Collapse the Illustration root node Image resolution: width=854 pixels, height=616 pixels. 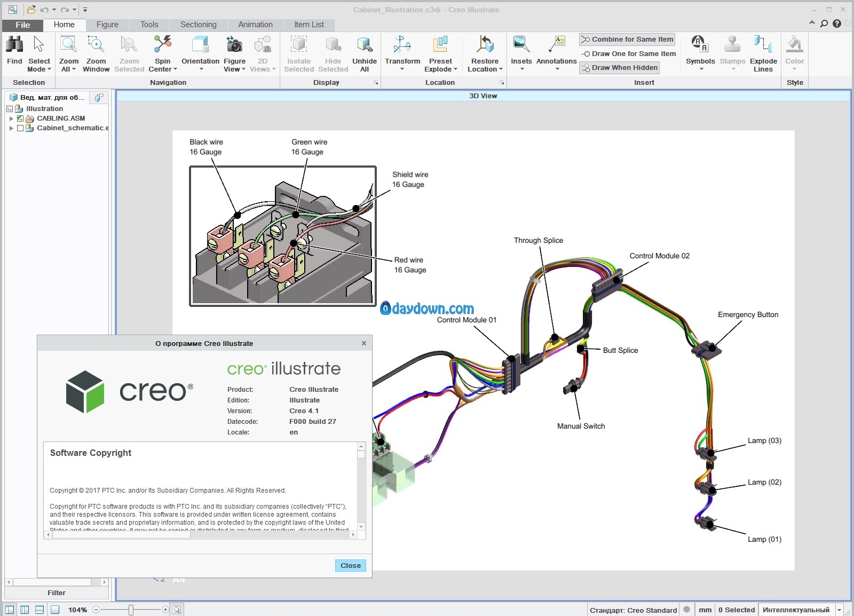(10, 109)
